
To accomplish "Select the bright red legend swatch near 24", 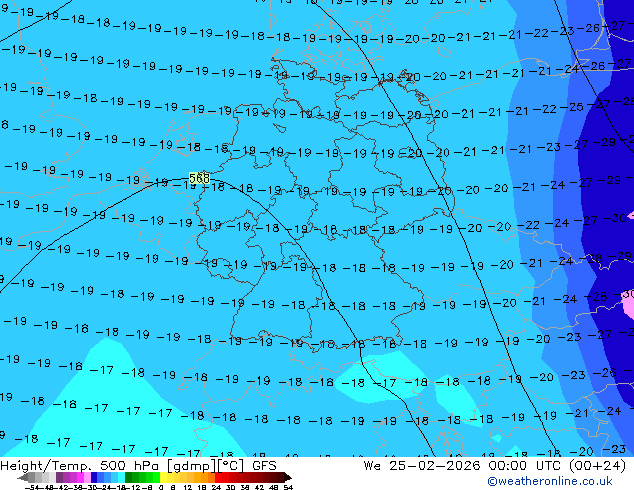I will tap(219, 477).
